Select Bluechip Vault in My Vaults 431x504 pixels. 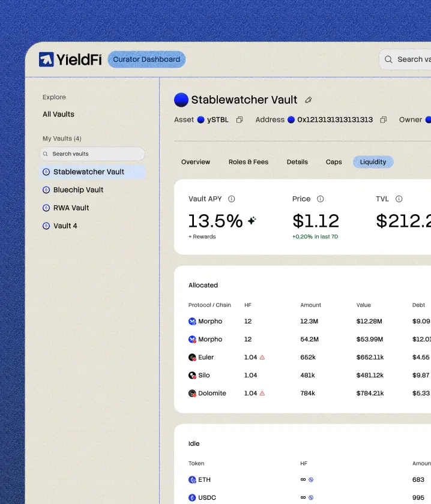[x=78, y=190]
